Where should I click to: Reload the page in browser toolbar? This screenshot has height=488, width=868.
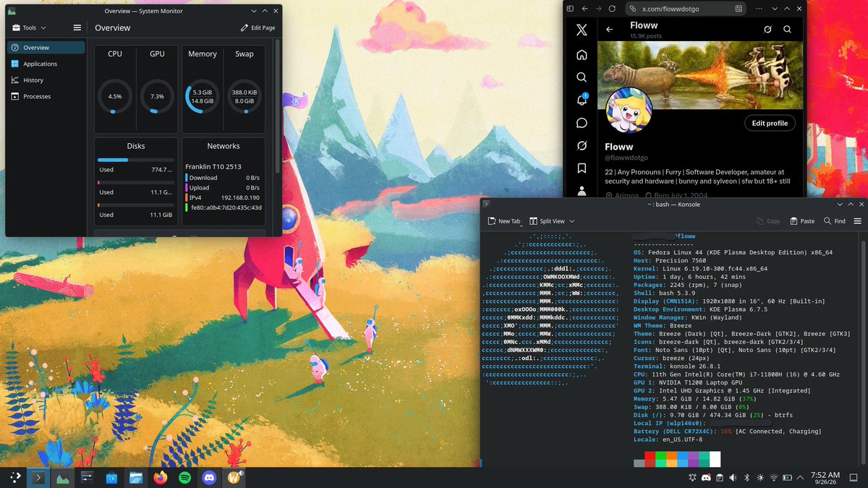[x=612, y=9]
